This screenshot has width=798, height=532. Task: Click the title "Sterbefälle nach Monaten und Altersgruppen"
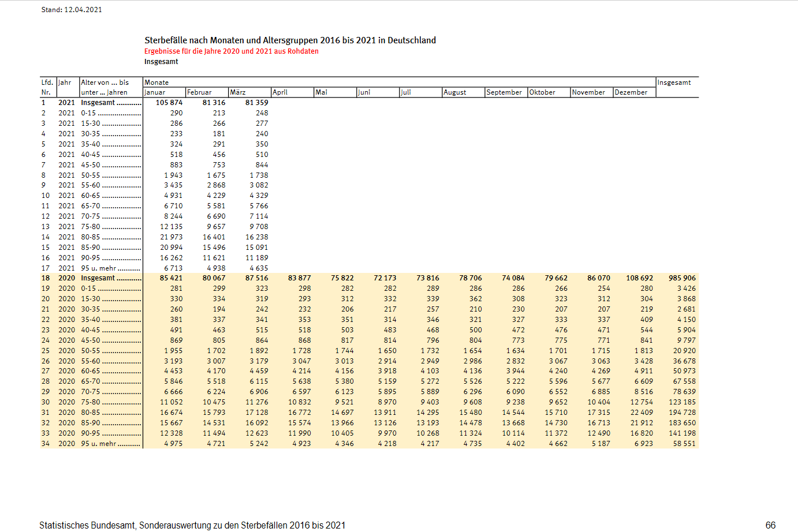pyautogui.click(x=290, y=40)
